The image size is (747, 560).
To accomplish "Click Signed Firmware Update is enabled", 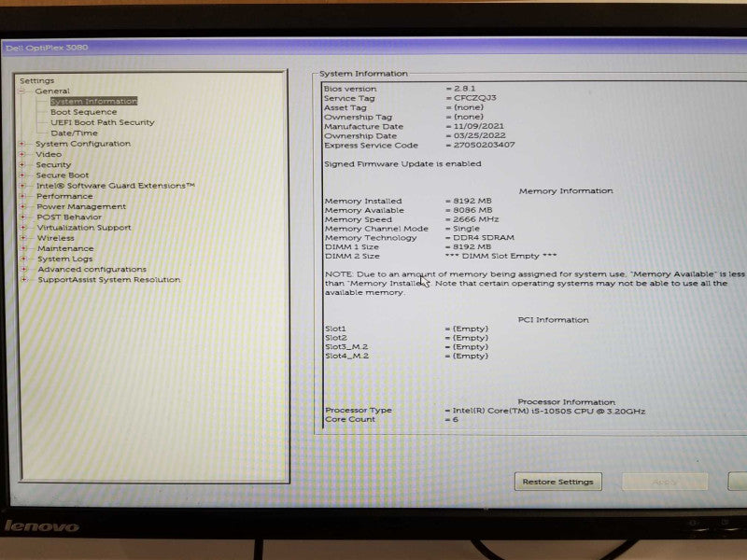I will (402, 164).
